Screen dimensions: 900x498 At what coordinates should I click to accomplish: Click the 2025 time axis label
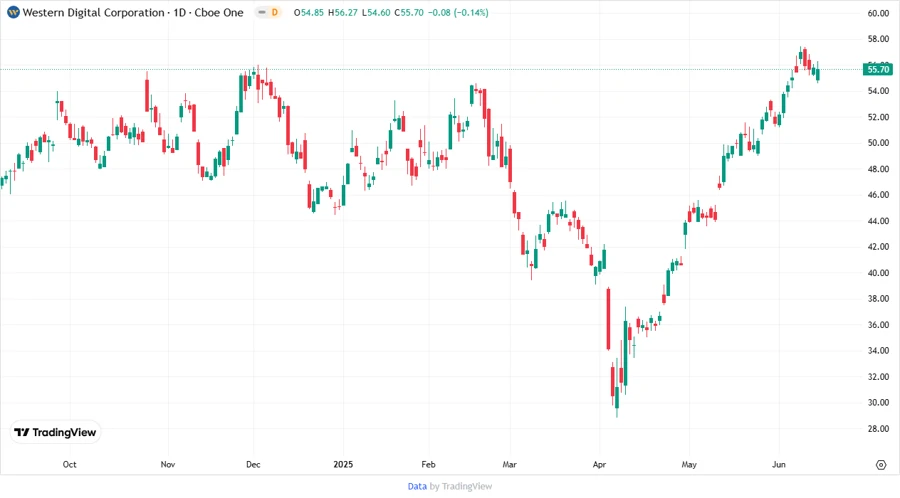point(343,464)
